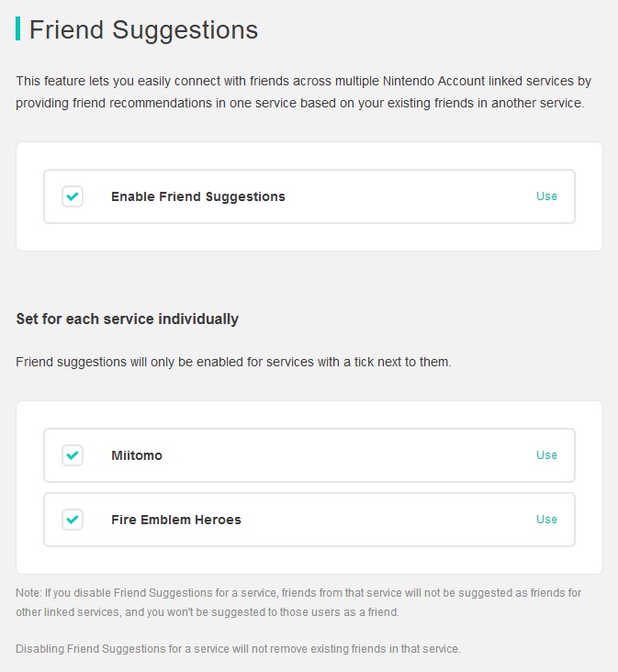
Task: Click the "will not remove existing friends" text
Action: 238,649
